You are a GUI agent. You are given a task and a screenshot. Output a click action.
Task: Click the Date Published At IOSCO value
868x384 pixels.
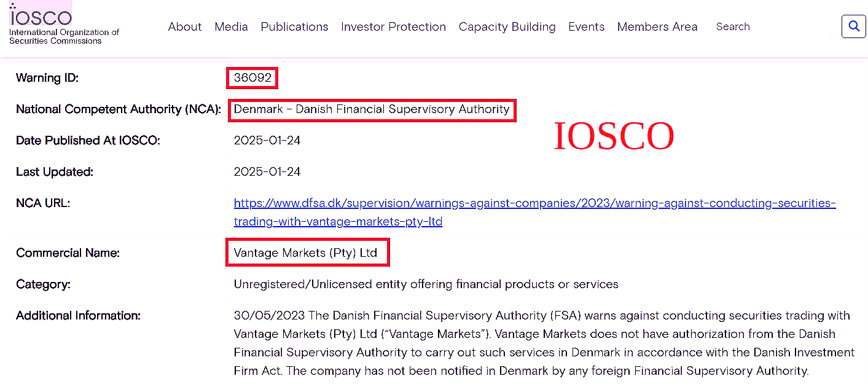(267, 141)
